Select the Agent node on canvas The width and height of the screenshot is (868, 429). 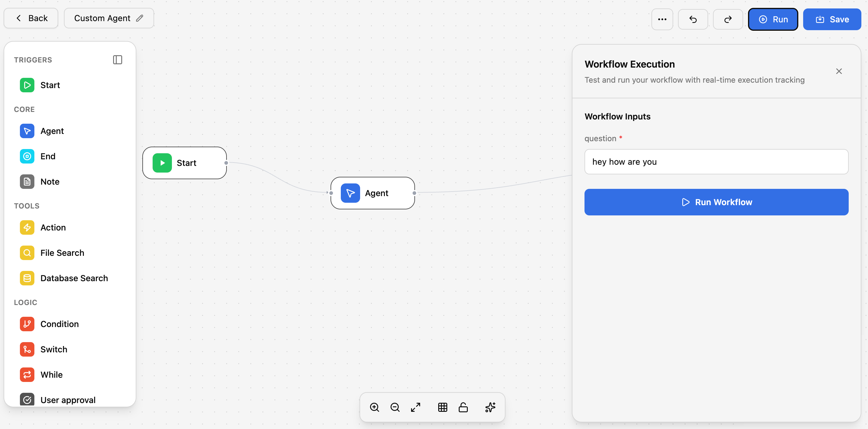[x=372, y=193]
